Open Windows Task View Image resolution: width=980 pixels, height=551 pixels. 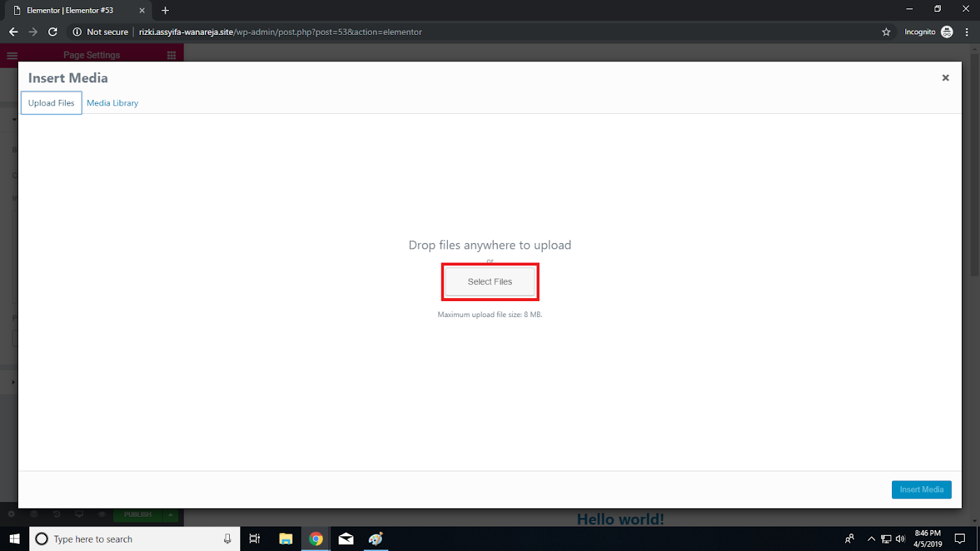[255, 538]
